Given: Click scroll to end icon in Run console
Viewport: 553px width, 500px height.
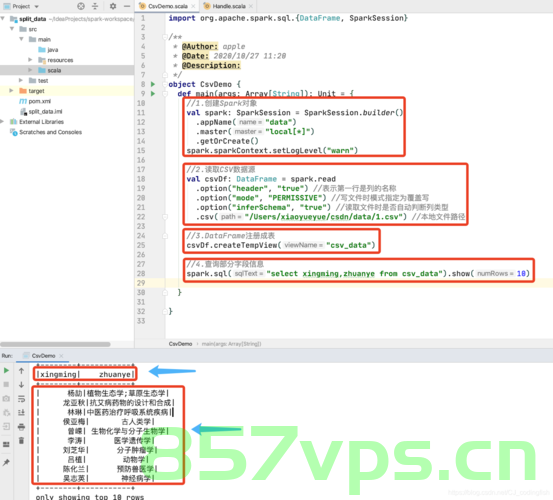Looking at the screenshot, I should point(21,413).
